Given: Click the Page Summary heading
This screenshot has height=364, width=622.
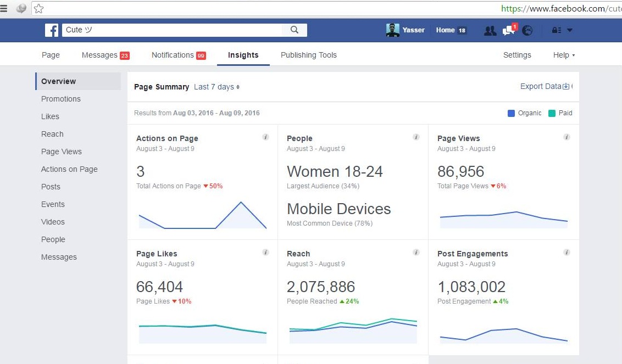Looking at the screenshot, I should [162, 87].
